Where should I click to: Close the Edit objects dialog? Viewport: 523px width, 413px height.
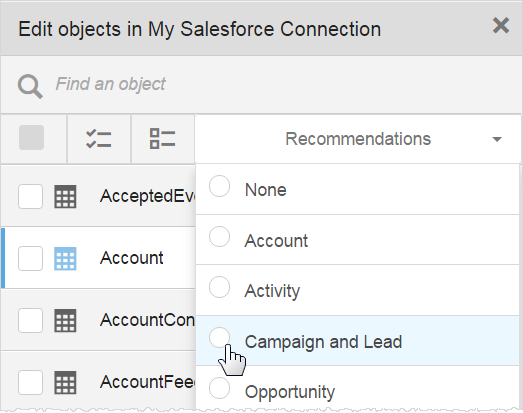501,25
